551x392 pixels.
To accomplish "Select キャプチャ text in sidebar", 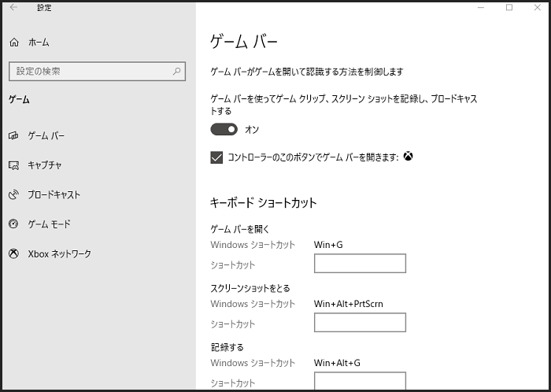I will (45, 165).
